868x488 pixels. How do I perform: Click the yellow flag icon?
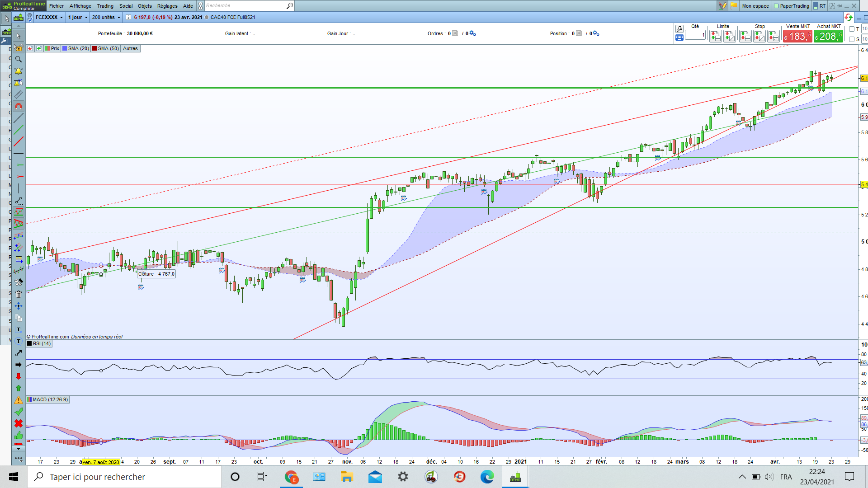[733, 6]
